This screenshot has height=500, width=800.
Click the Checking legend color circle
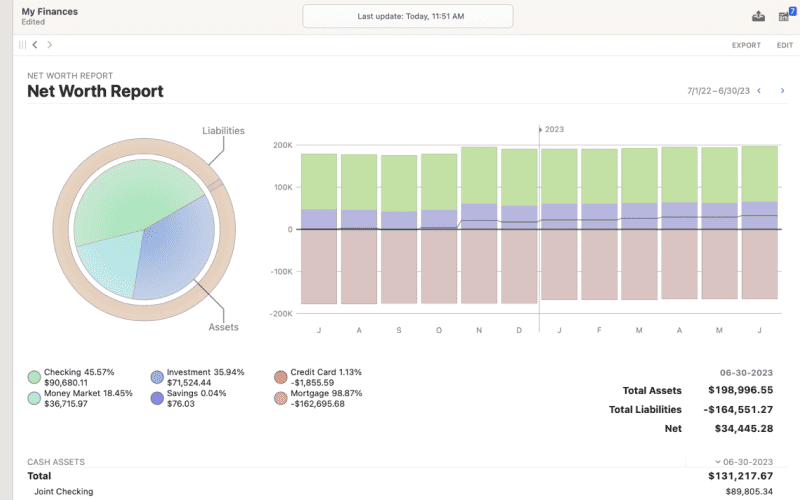pos(34,377)
